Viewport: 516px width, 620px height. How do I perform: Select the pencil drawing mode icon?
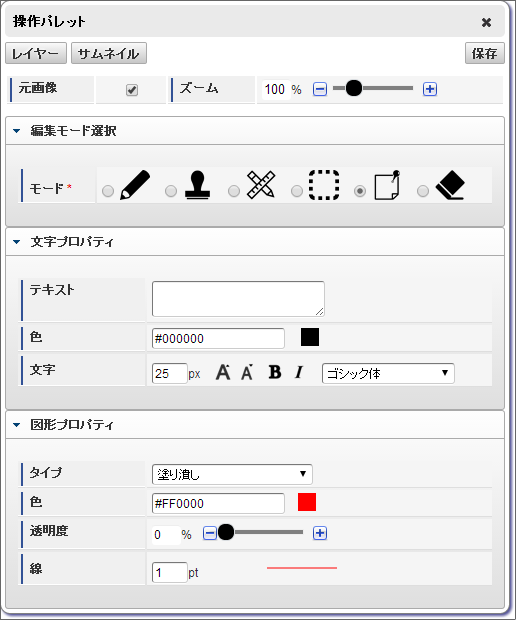[x=135, y=185]
